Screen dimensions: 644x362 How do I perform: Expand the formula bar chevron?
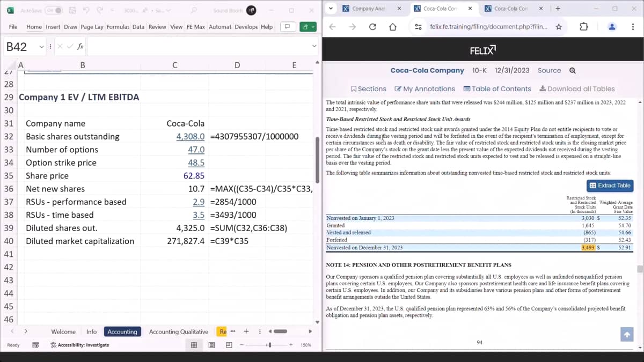314,47
